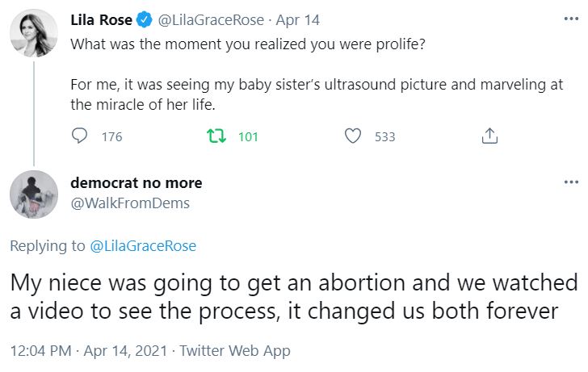Click the @WalkFromDems handle
This screenshot has height=372, width=588.
coord(130,203)
